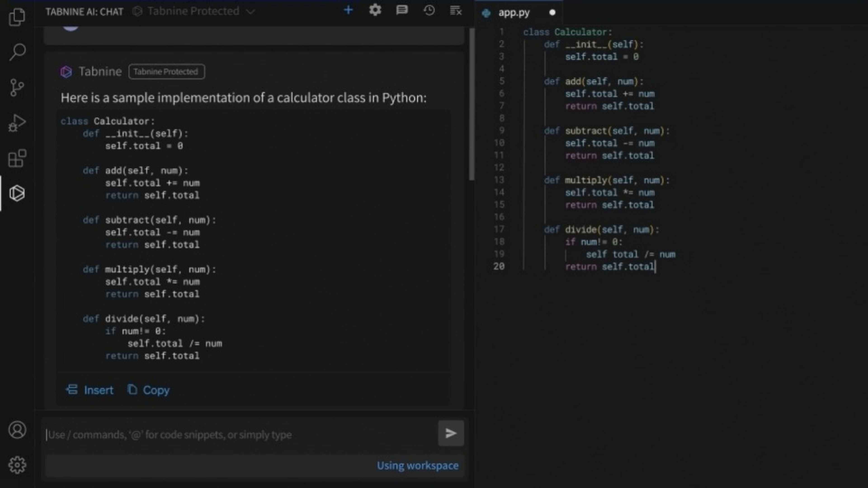Click line number 1 in editor gutter
The height and width of the screenshot is (488, 868).
click(x=502, y=32)
